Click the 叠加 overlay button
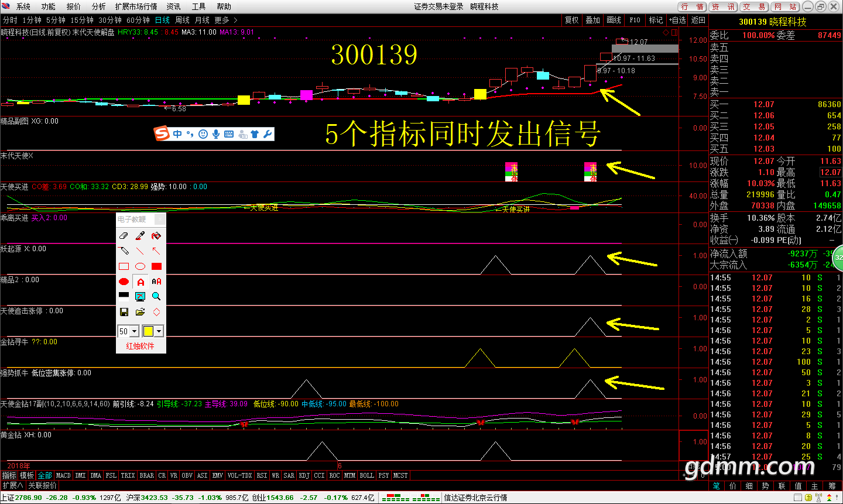The width and height of the screenshot is (843, 504). click(593, 20)
